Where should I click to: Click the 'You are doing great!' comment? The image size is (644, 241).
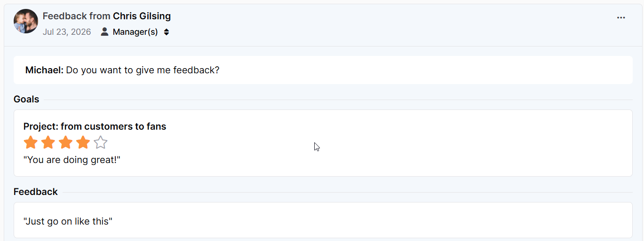click(72, 160)
